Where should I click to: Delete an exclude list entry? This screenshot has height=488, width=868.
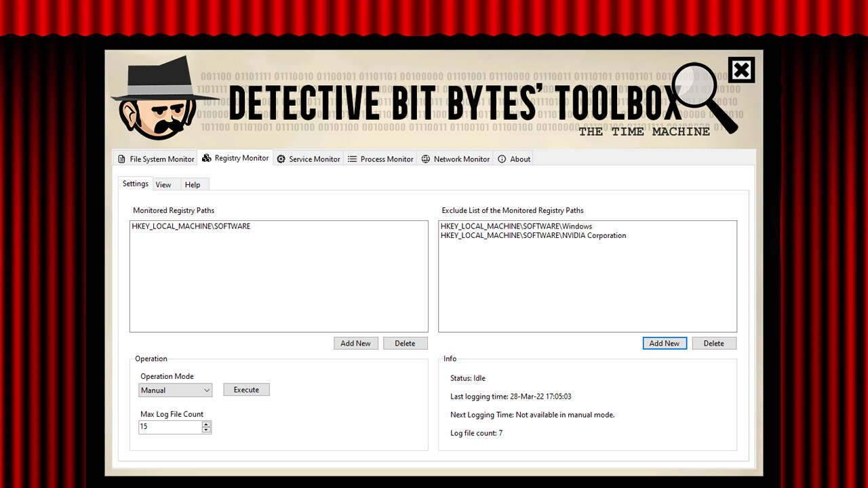pyautogui.click(x=714, y=343)
